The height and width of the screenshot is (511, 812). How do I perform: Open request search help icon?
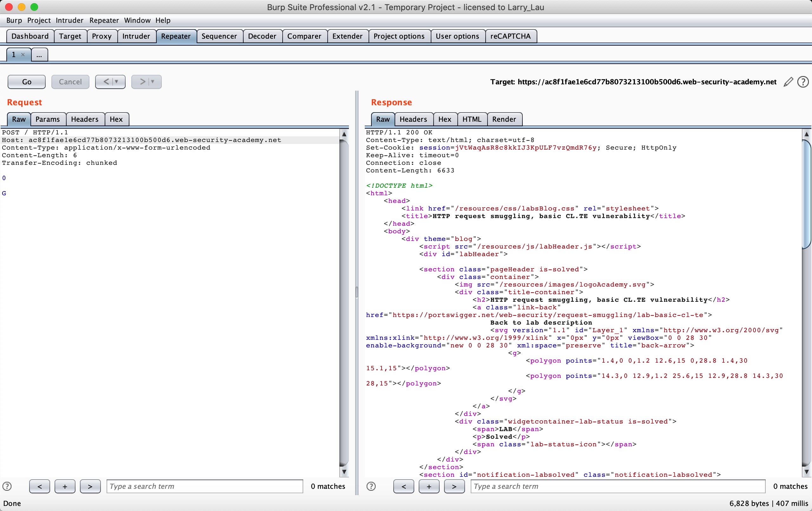pos(7,486)
